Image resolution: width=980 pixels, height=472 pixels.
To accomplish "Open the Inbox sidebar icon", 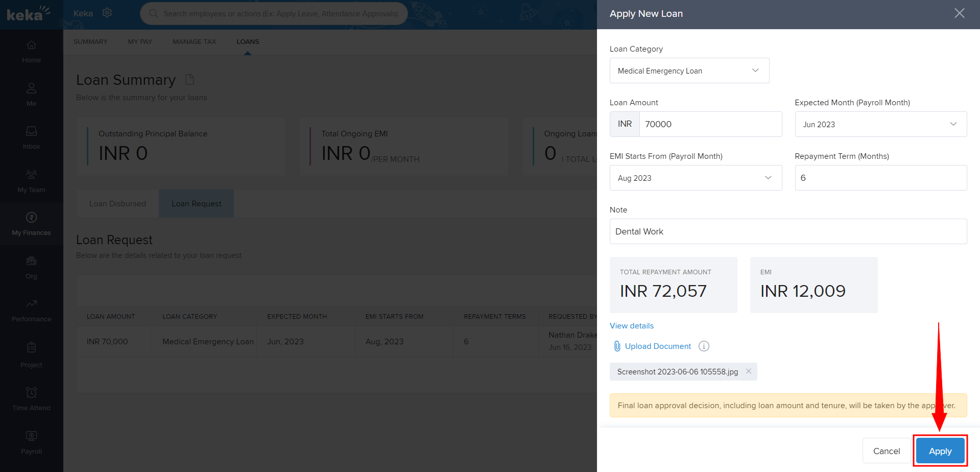I will point(31,138).
